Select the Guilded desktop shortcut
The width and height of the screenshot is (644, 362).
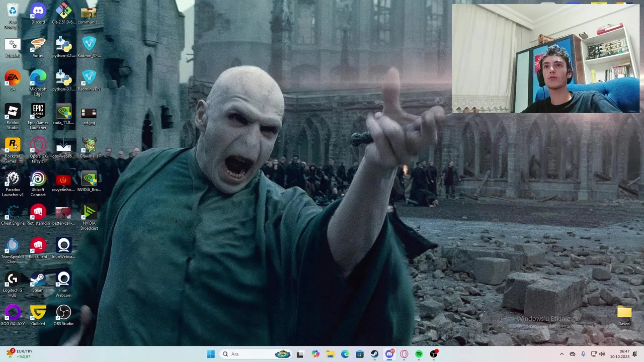pos(38,316)
